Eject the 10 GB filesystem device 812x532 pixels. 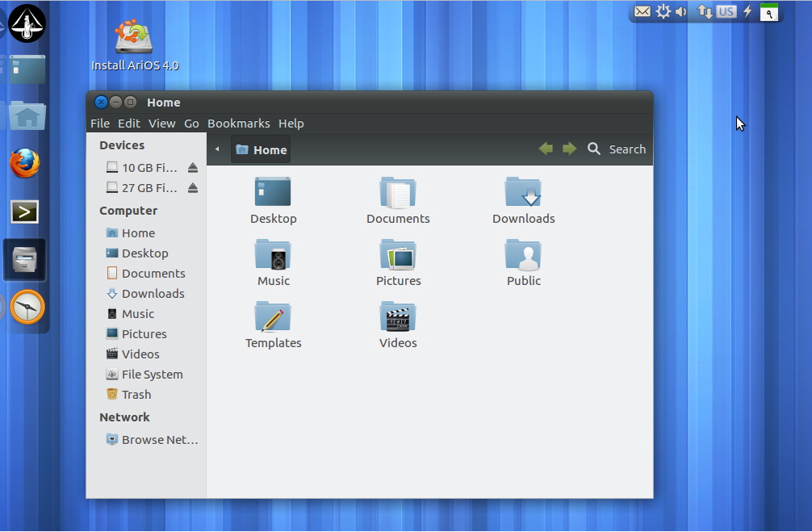coord(193,168)
